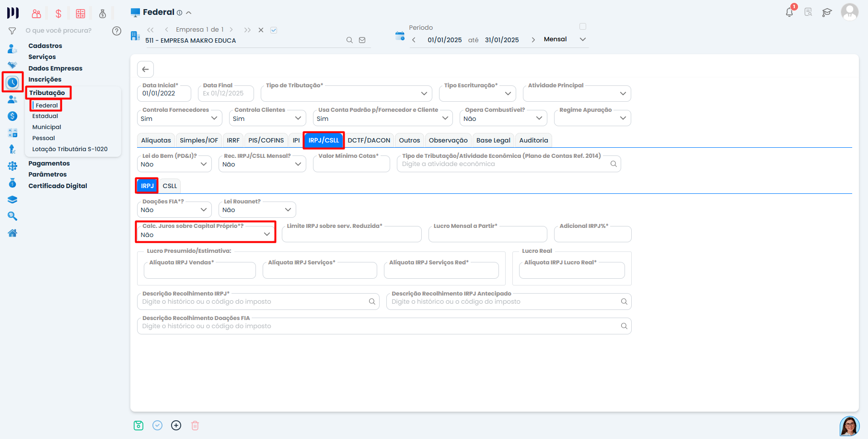Click the filter funnel icon
Image resolution: width=868 pixels, height=439 pixels.
12,31
